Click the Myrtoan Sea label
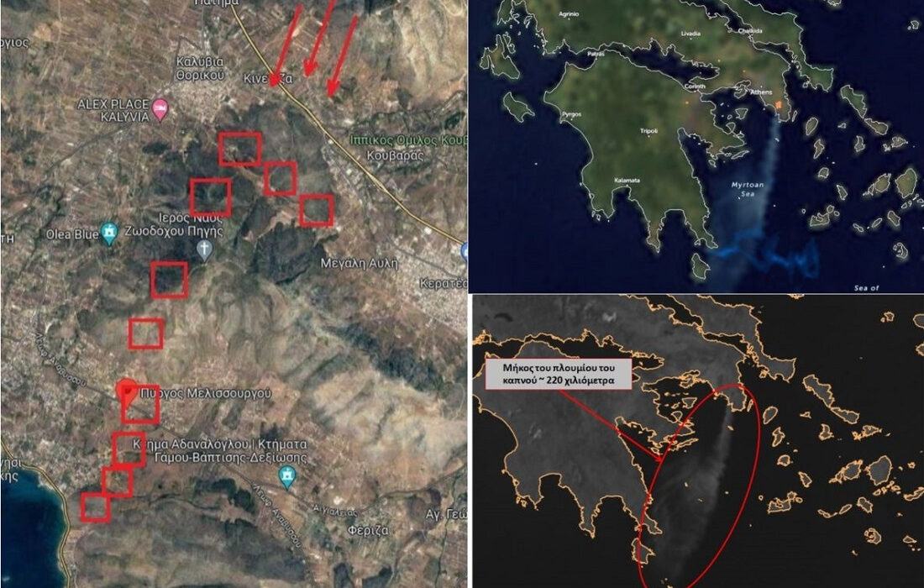924x588 pixels. [748, 189]
